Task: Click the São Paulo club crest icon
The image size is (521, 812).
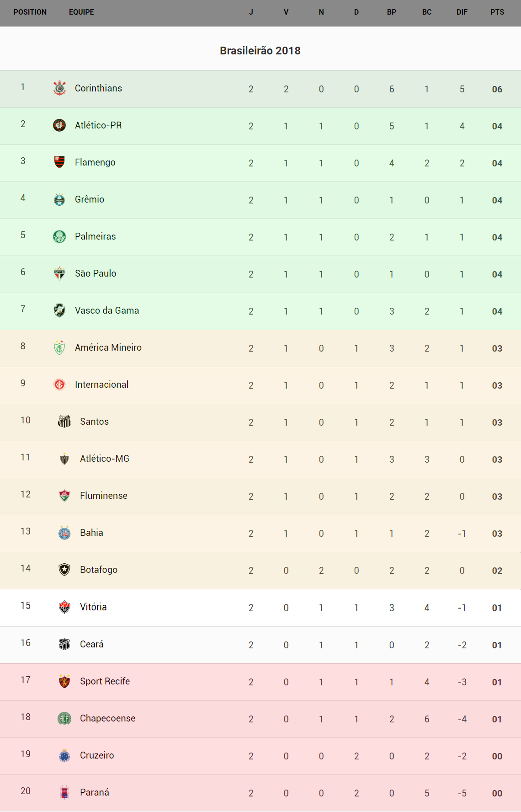Action: click(59, 273)
